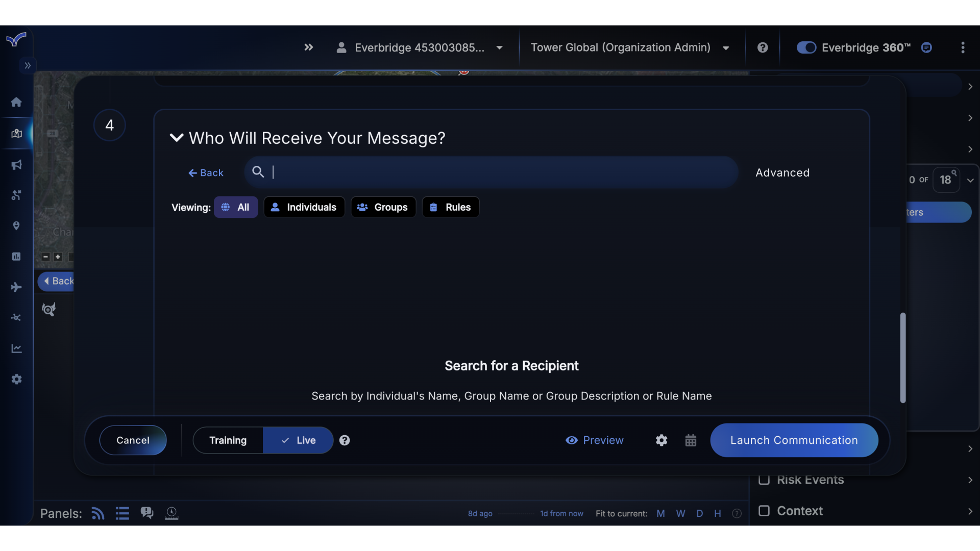
Task: Collapse the Who Will Receive Your Message section
Action: pos(176,138)
